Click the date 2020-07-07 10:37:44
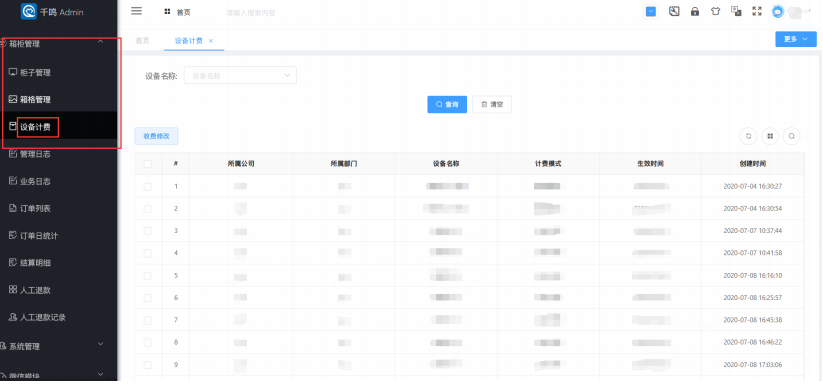This screenshot has width=823, height=384. click(x=753, y=231)
